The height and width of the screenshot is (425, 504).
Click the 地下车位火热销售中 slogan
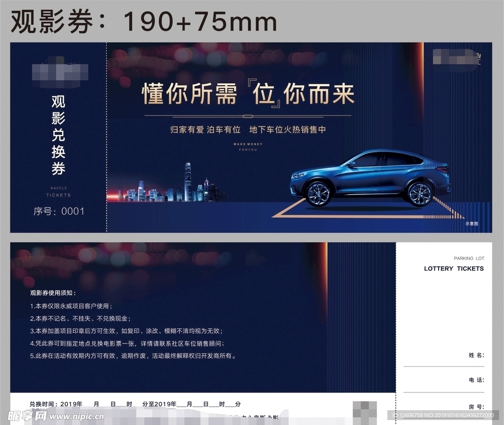pyautogui.click(x=288, y=130)
